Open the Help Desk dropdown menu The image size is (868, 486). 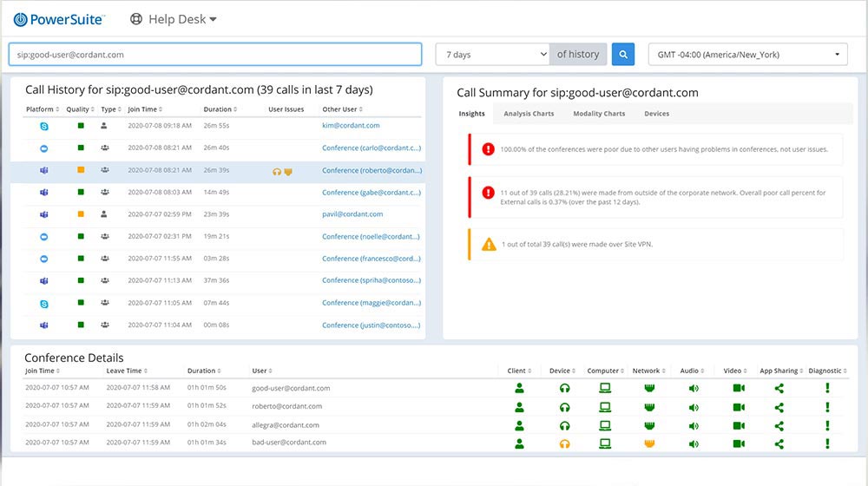coord(173,18)
